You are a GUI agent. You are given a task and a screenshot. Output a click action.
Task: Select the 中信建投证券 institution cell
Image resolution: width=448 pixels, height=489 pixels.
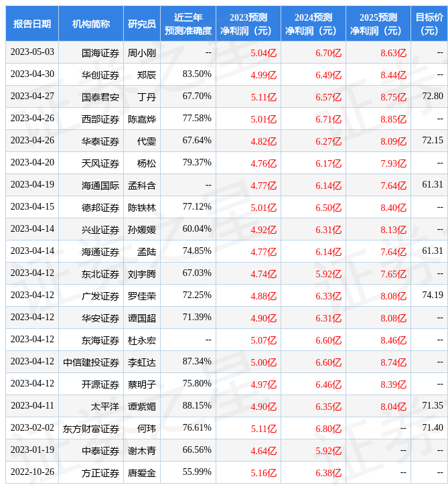pos(91,362)
